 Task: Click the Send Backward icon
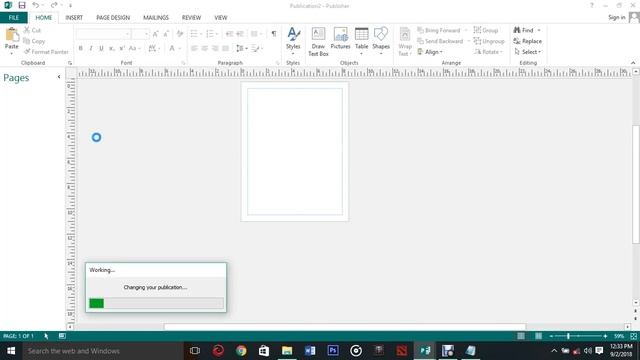(x=420, y=41)
